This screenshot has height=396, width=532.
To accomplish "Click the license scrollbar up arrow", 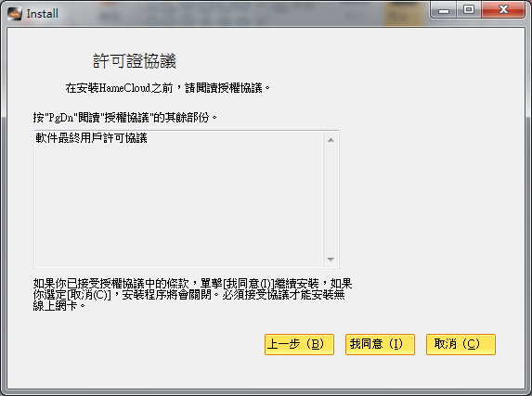I will pyautogui.click(x=331, y=140).
